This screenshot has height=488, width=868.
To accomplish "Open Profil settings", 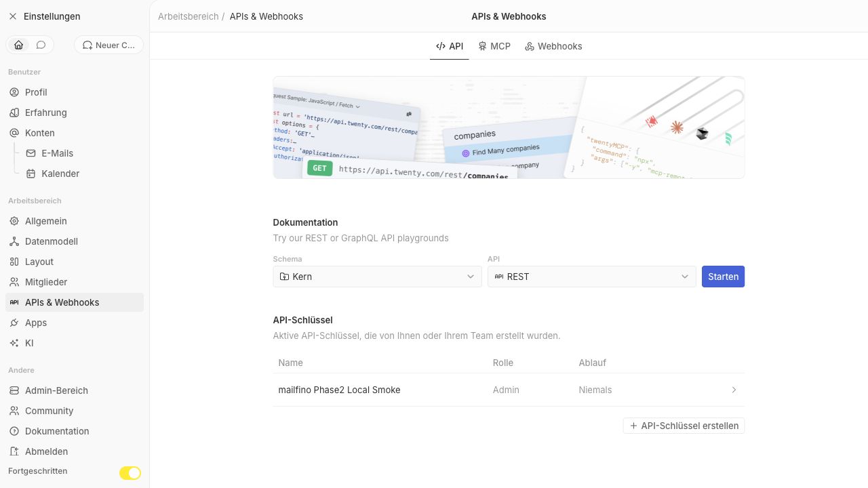I will (x=75, y=92).
